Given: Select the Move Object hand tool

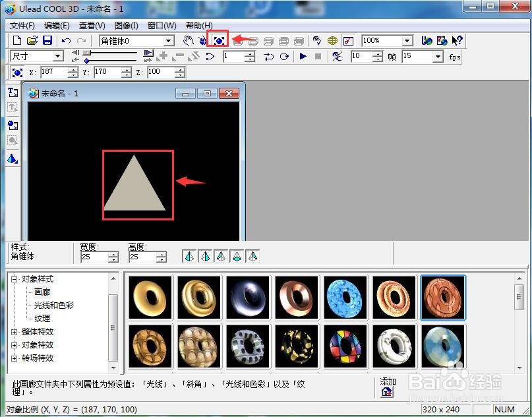Looking at the screenshot, I should pyautogui.click(x=189, y=41).
